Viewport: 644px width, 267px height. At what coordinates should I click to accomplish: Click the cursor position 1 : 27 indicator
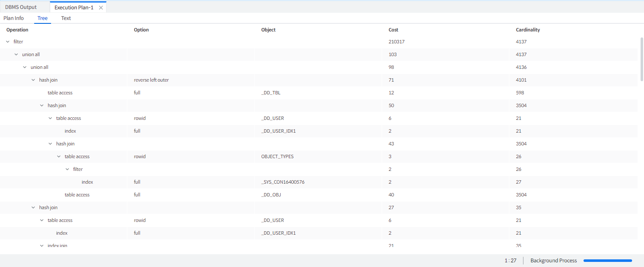[511, 261]
